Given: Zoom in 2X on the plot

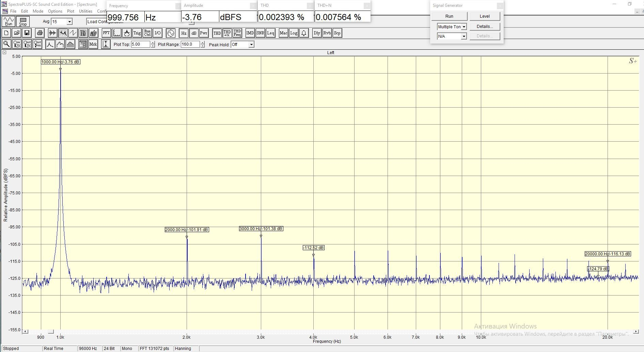Looking at the screenshot, I should click(x=17, y=44).
